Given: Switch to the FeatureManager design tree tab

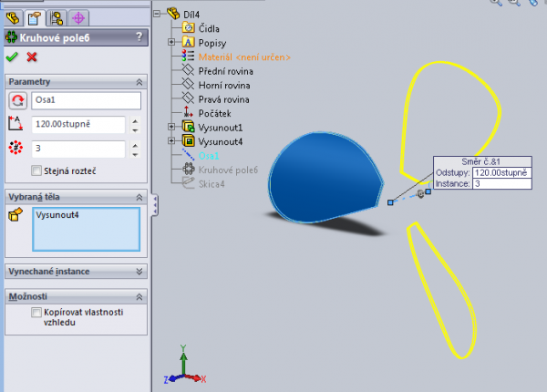Looking at the screenshot, I should click(x=14, y=16).
